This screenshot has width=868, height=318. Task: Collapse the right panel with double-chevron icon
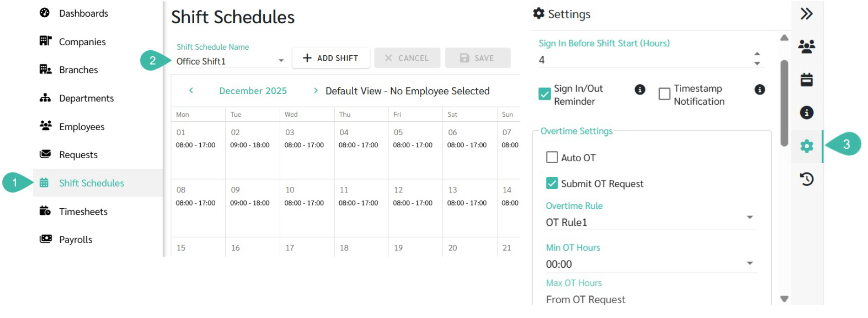806,14
